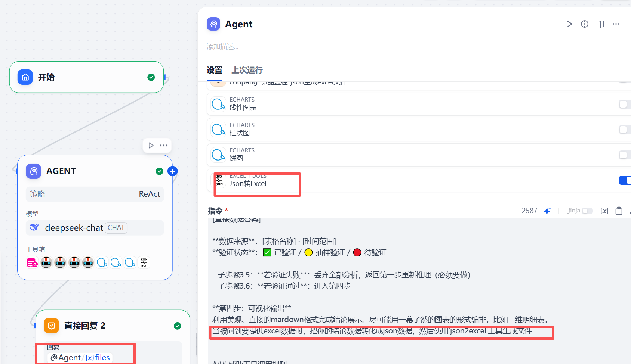The image size is (631, 364).
Task: Click the checklist target icon in the Agent header
Action: [585, 24]
